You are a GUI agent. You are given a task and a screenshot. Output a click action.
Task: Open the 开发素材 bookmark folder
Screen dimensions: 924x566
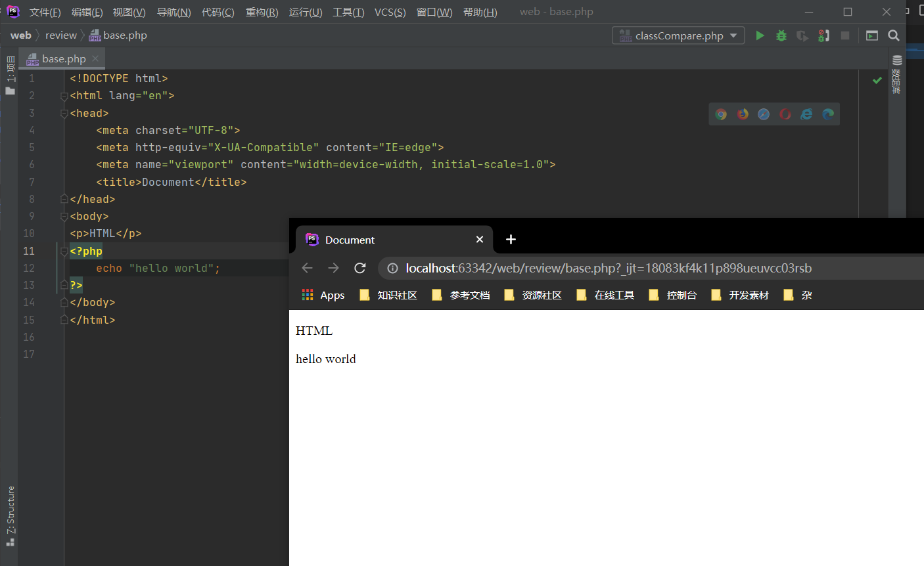pyautogui.click(x=741, y=295)
